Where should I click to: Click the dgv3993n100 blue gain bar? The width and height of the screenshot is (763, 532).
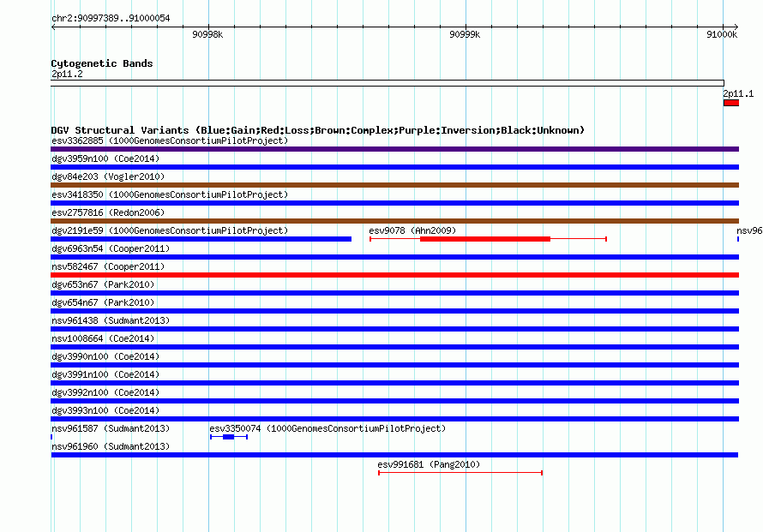394,419
